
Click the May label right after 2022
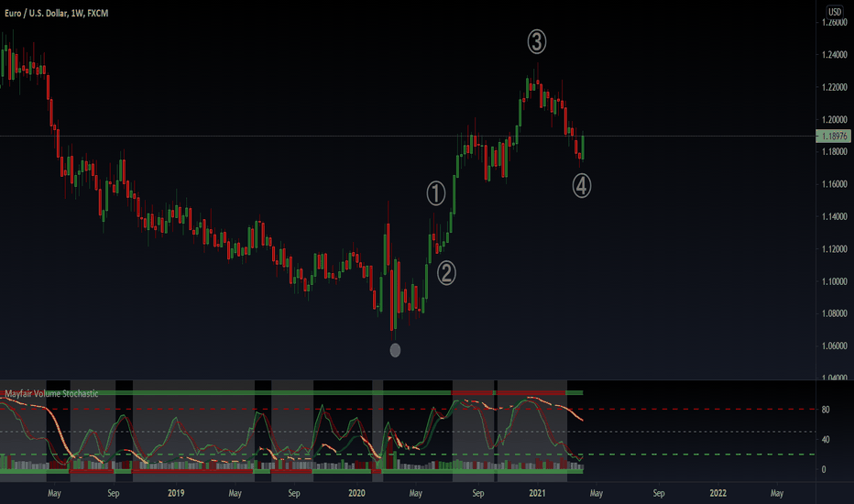coord(777,493)
